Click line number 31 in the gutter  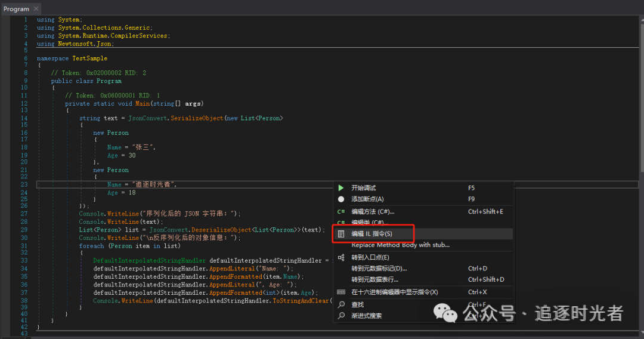(24, 245)
